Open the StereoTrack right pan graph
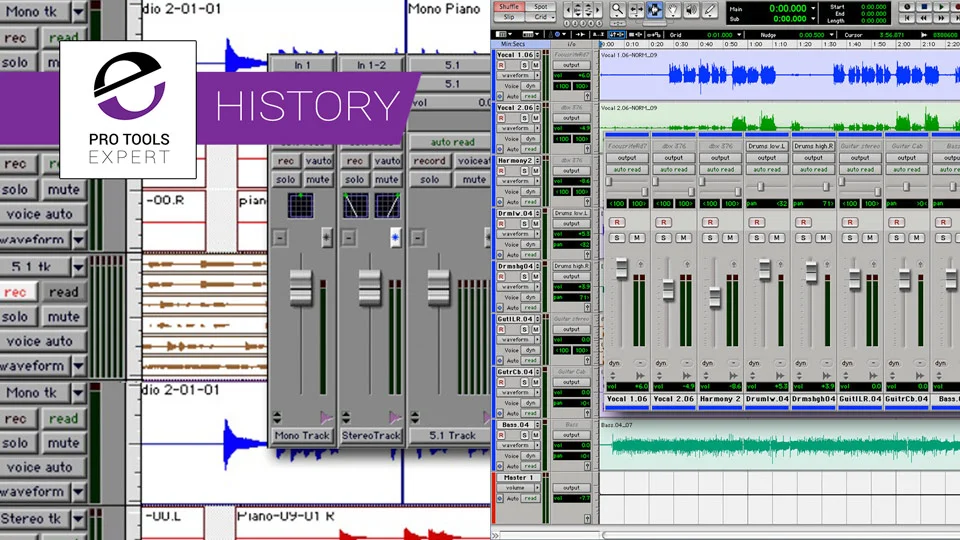Image resolution: width=960 pixels, height=540 pixels. pyautogui.click(x=388, y=206)
